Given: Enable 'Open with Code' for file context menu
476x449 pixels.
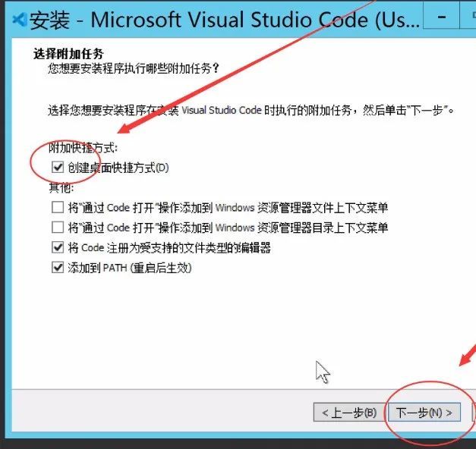Looking at the screenshot, I should point(58,208).
